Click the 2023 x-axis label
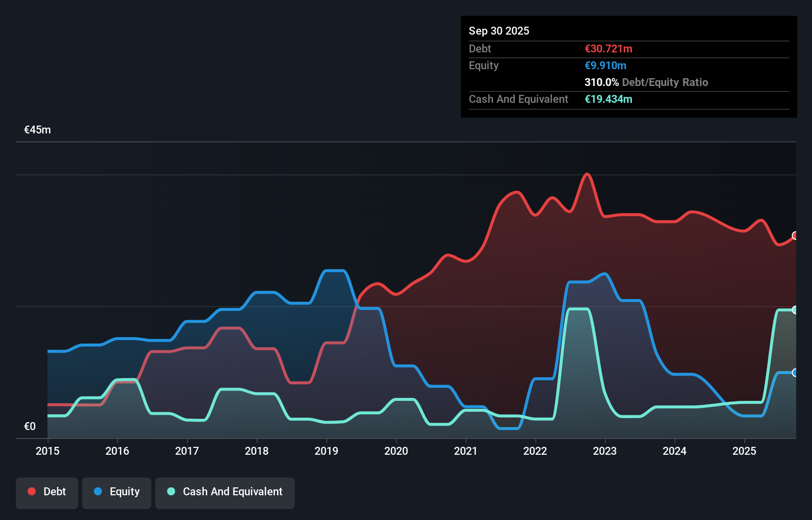 pyautogui.click(x=605, y=451)
